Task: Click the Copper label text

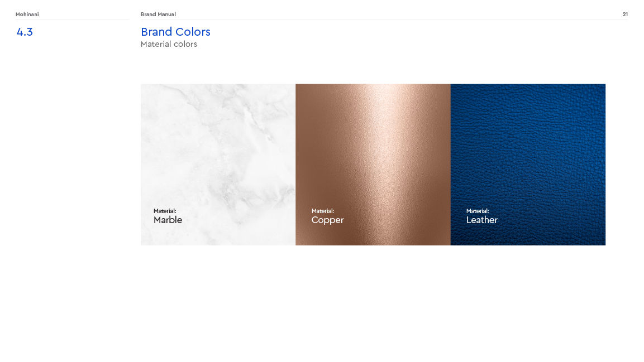Action: click(327, 220)
